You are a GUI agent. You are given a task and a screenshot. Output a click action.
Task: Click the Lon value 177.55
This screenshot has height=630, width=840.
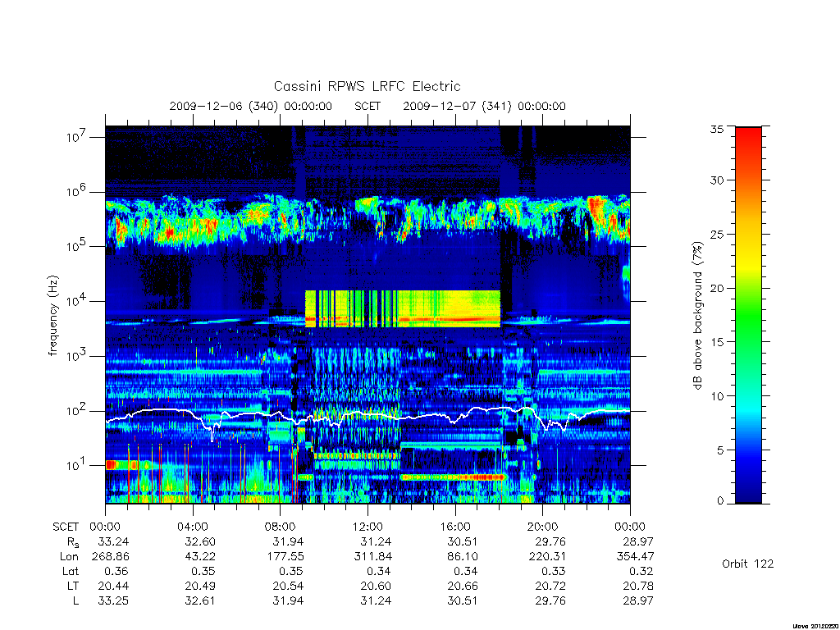tap(285, 557)
